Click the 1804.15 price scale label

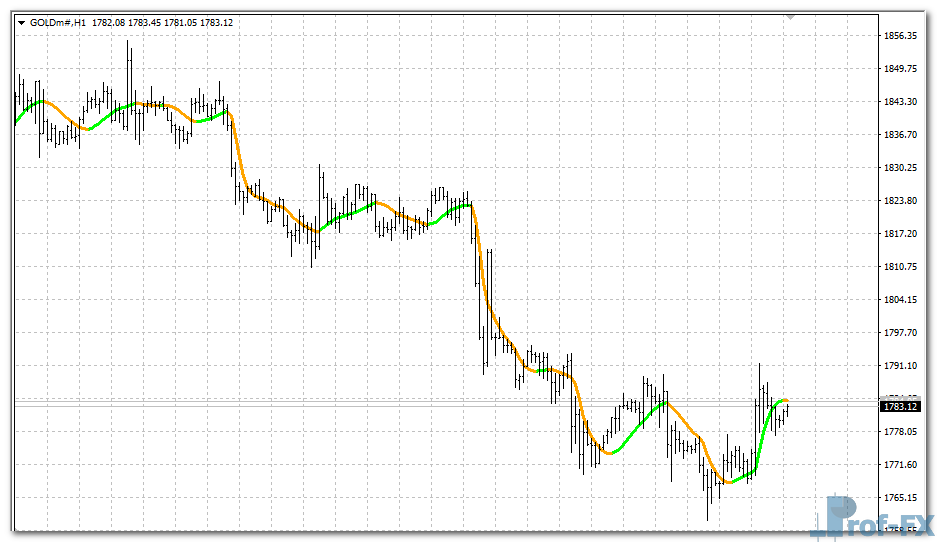click(901, 300)
